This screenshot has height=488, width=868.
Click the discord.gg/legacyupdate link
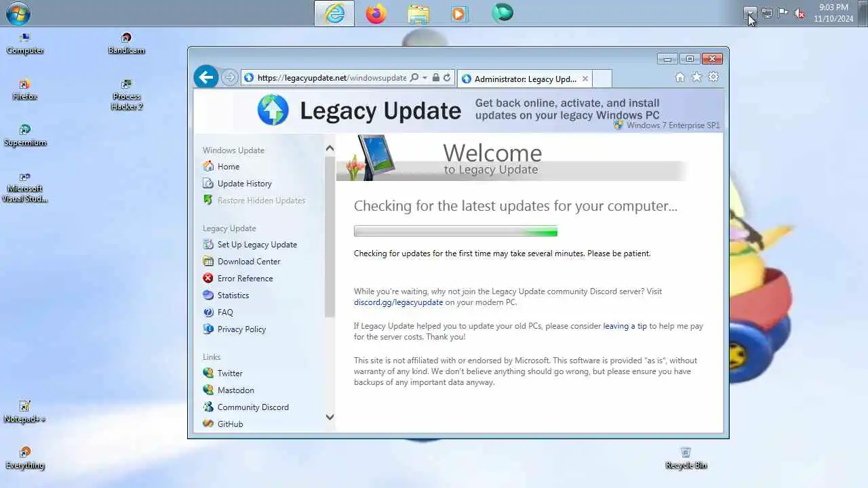[x=398, y=302]
